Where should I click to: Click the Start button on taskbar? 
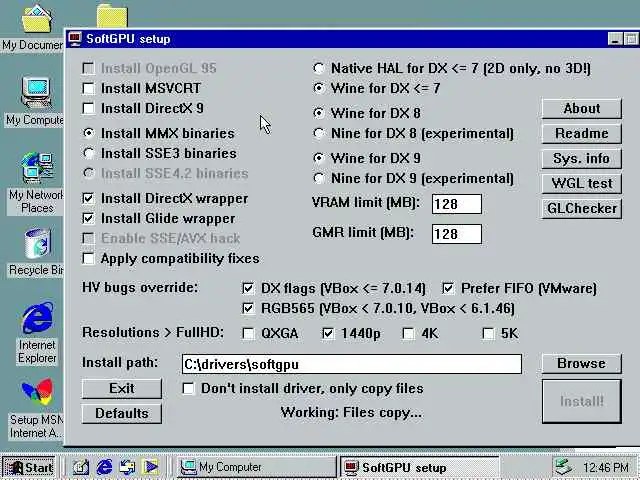[29, 467]
